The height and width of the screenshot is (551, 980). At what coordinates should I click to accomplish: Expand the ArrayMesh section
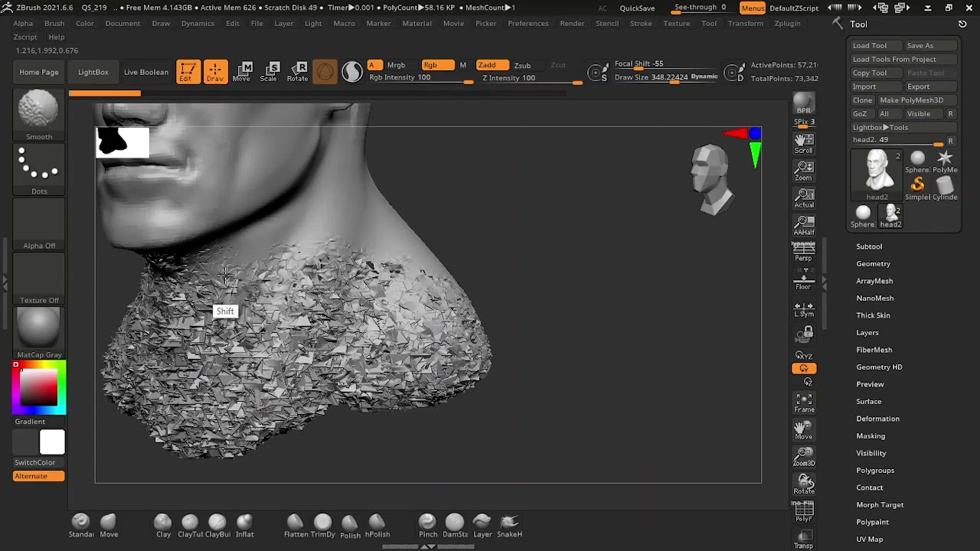click(874, 281)
